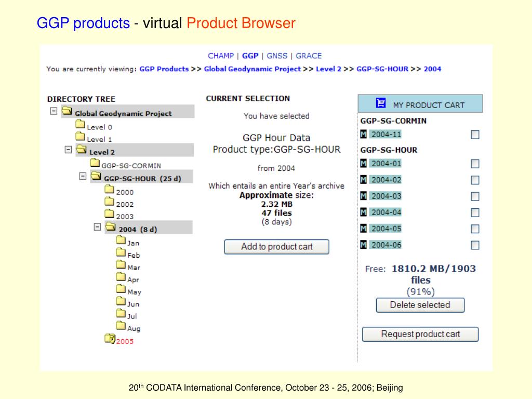The width and height of the screenshot is (532, 399).
Task: Click the Request product cart button
Action: [x=420, y=334]
